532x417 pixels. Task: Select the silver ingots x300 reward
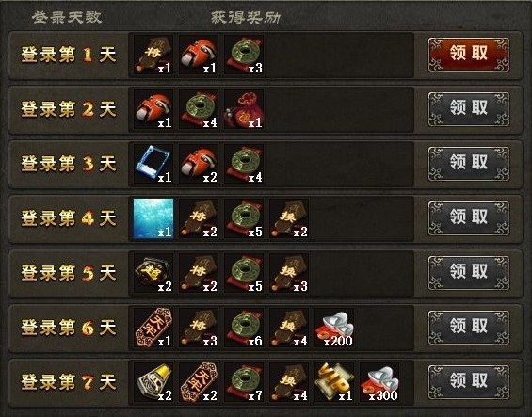click(x=379, y=382)
